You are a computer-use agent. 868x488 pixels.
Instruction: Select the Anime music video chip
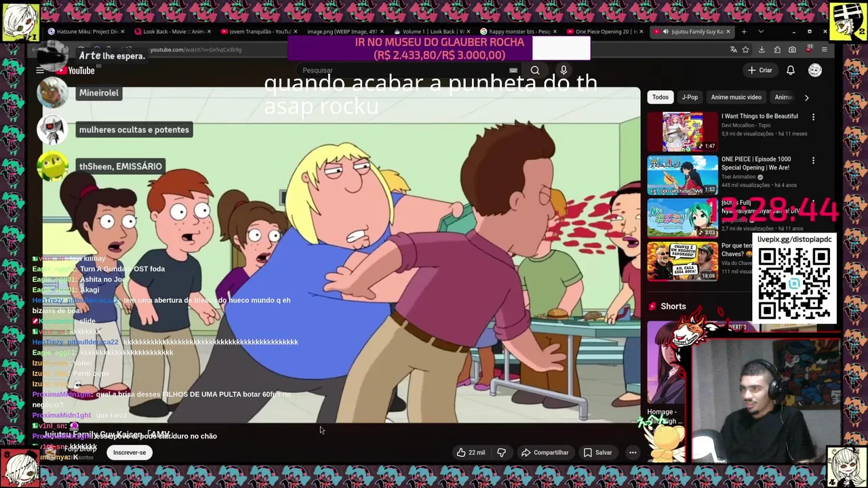click(736, 97)
